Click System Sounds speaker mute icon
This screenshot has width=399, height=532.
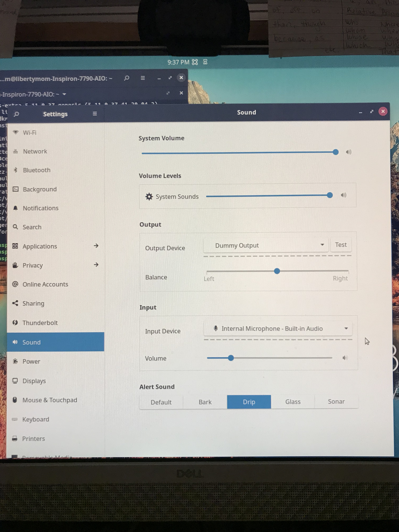tap(343, 195)
